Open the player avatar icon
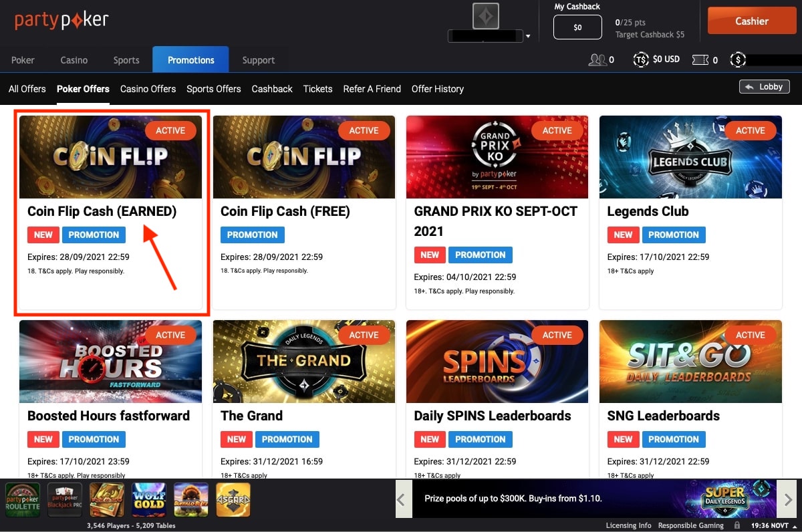Viewport: 802px width, 532px height. [x=486, y=16]
